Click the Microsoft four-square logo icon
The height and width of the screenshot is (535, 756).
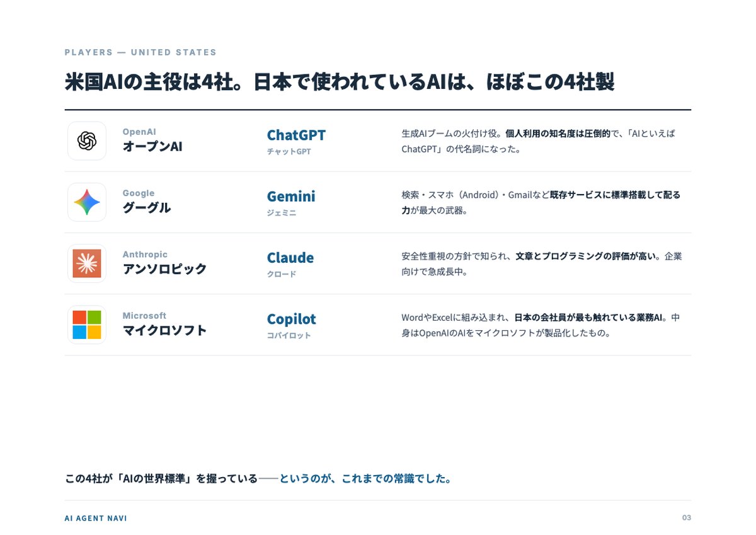pyautogui.click(x=87, y=325)
